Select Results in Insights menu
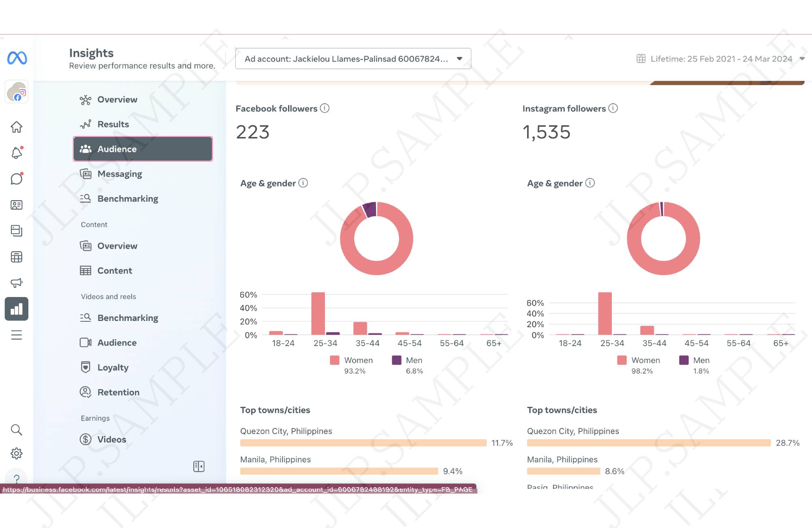812x528 pixels. point(113,124)
